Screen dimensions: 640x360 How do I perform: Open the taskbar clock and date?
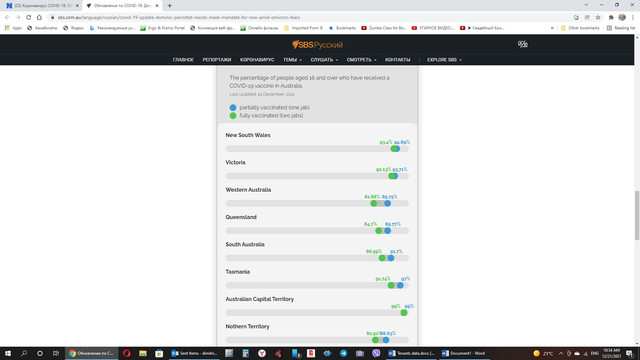coord(611,353)
